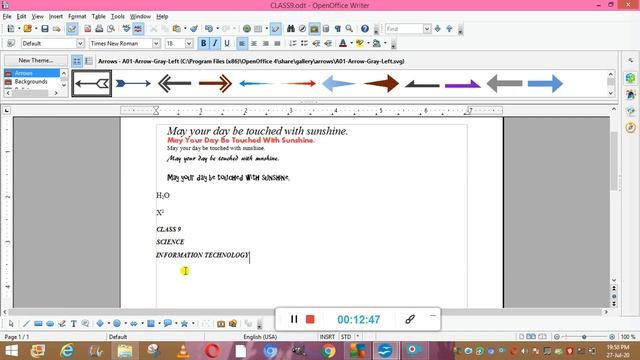Click the Hyperlink globe icon
The image size is (640, 360).
[247, 29]
